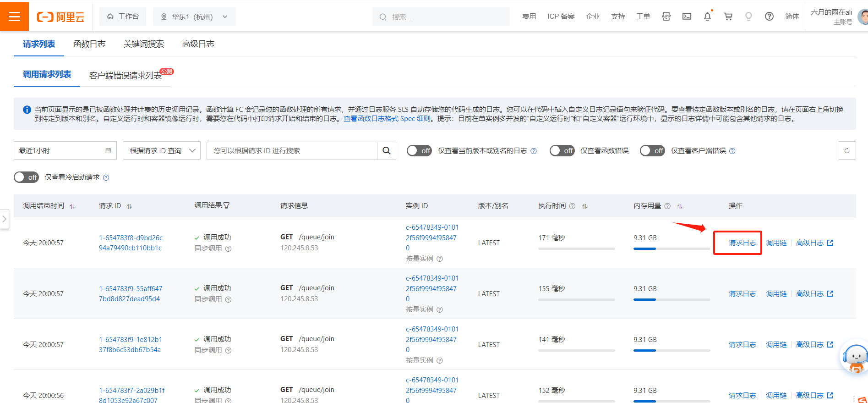Click the global search field in header
The image size is (868, 403).
pos(441,17)
